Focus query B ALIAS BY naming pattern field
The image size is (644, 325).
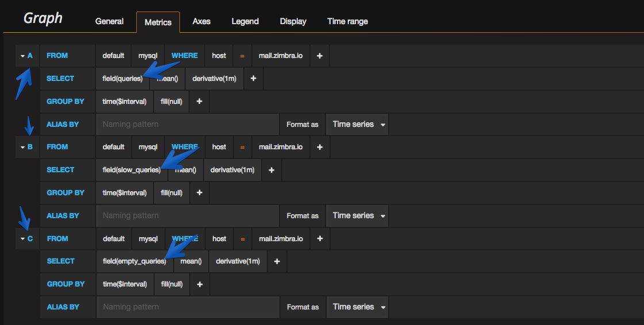[x=187, y=215]
